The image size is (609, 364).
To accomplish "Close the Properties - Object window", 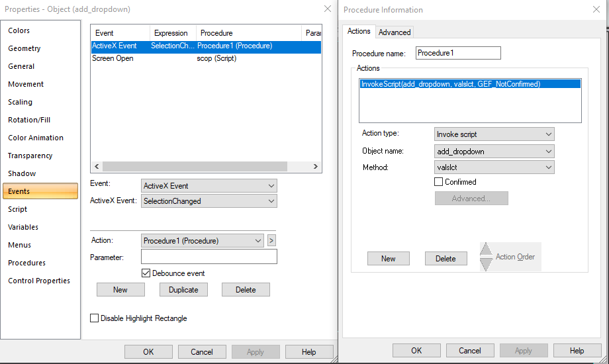I will click(327, 9).
